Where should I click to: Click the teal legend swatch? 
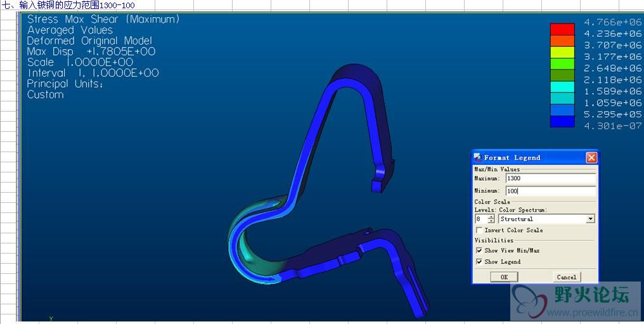tap(562, 98)
